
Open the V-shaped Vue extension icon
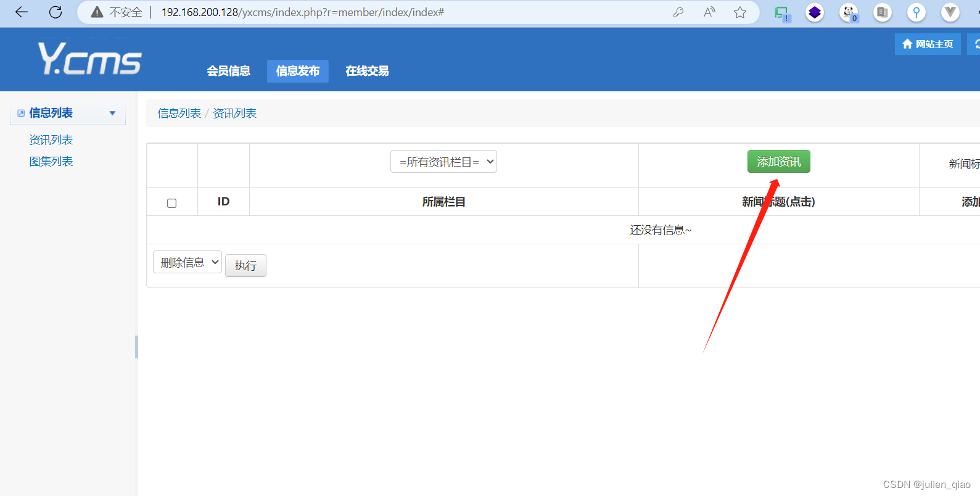tap(950, 12)
